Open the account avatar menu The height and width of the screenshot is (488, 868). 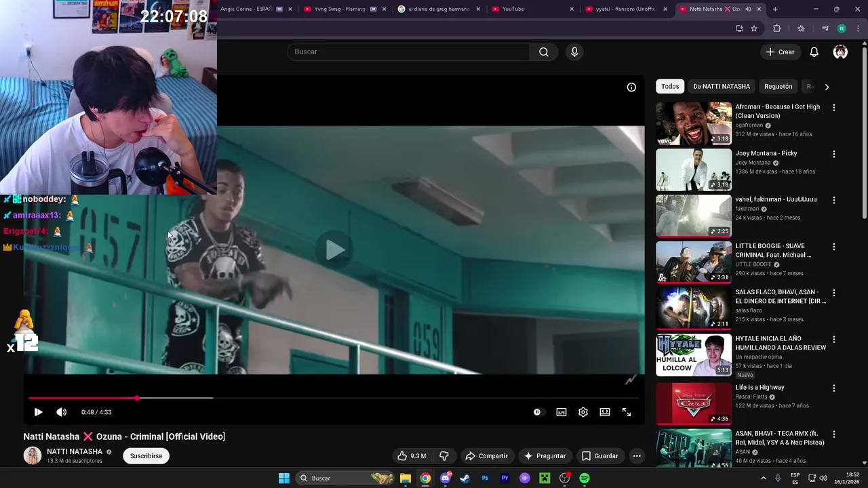click(x=840, y=52)
